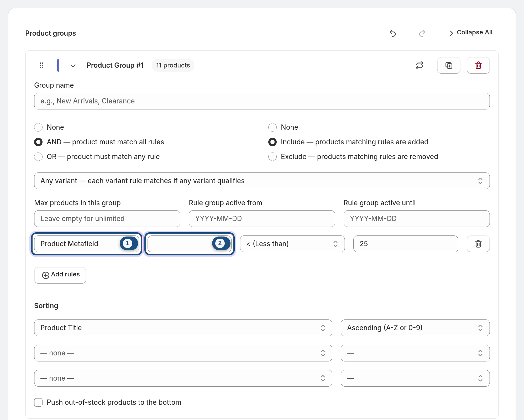Viewport: 524px width, 420px height.
Task: Open the empty metafield selector dropdown
Action: [190, 244]
